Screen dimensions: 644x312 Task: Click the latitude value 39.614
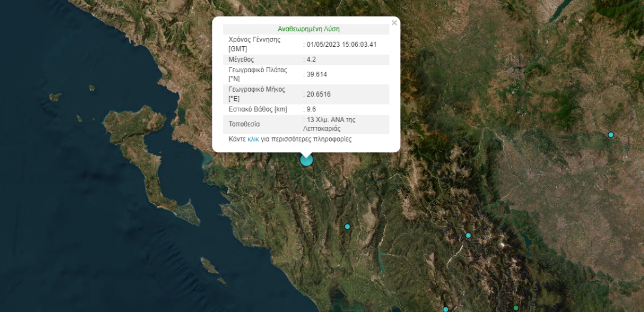point(315,74)
